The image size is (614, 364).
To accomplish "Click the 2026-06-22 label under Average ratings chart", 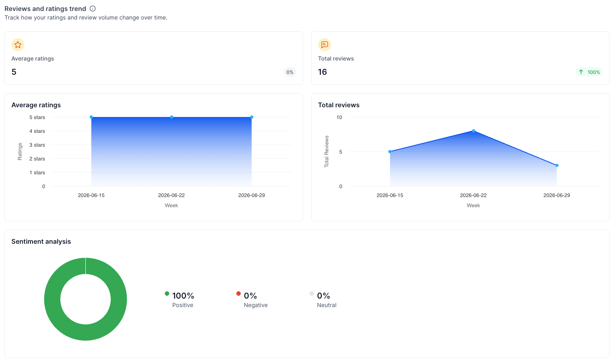I will pyautogui.click(x=171, y=195).
